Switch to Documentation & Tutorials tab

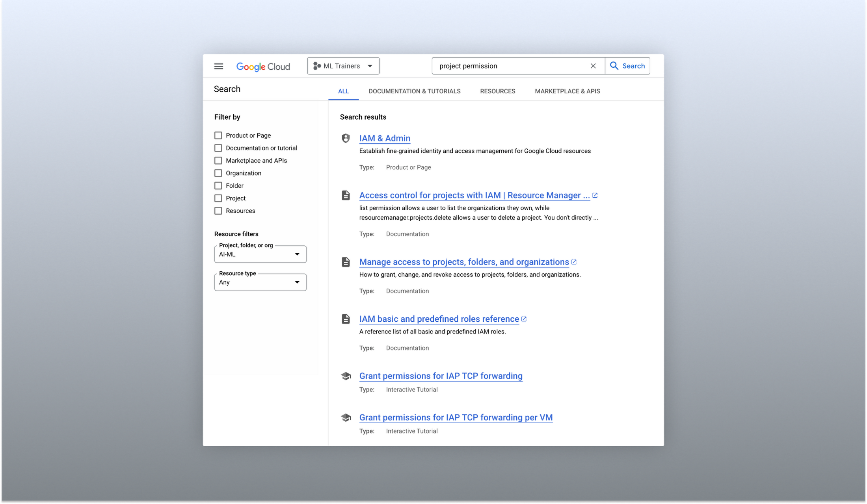pos(414,91)
